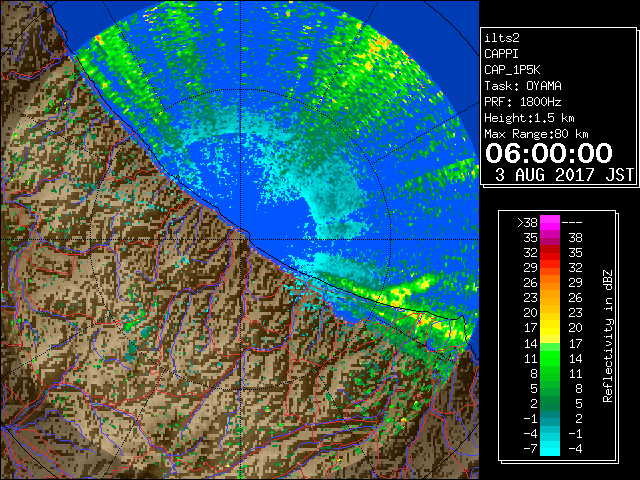Click the '---' legend entry
The image size is (640, 480).
pyautogui.click(x=572, y=223)
